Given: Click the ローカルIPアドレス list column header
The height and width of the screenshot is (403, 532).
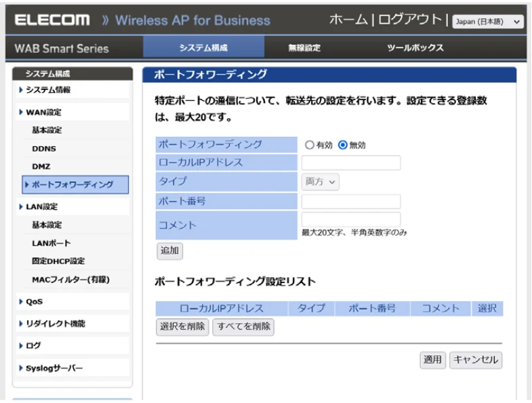Looking at the screenshot, I should coord(222,308).
